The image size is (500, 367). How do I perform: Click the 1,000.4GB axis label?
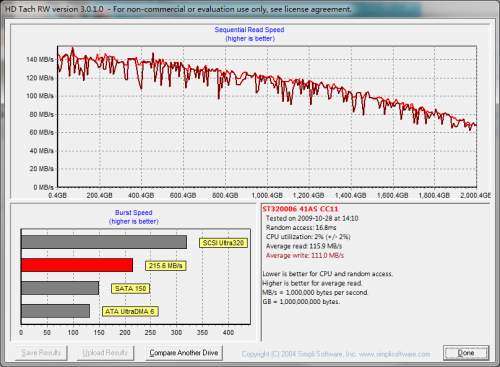click(267, 195)
